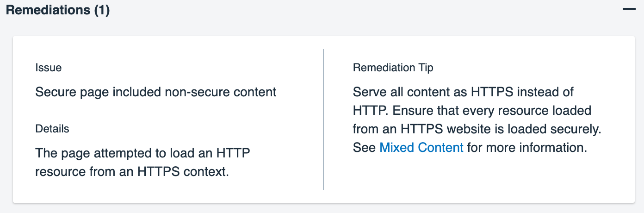
Task: Click 'Secure page included non-secure content' text
Action: pos(155,92)
